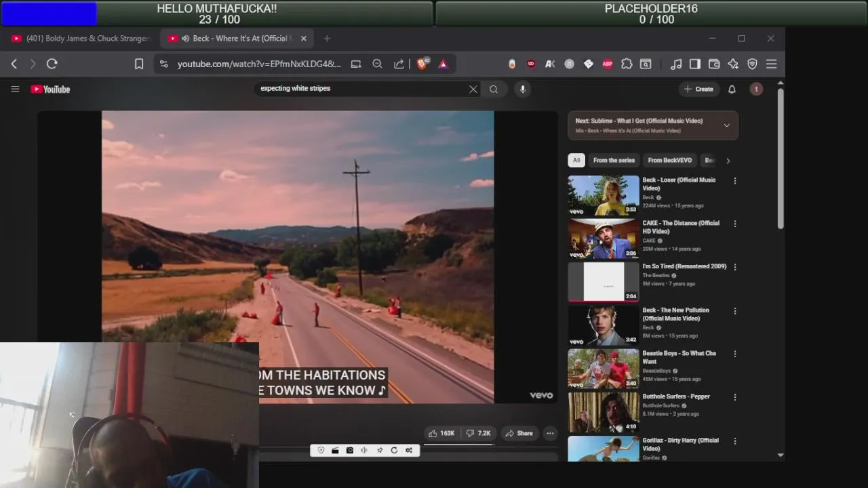Viewport: 868px width, 488px height.
Task: Open the music note playlist icon
Action: pos(676,64)
